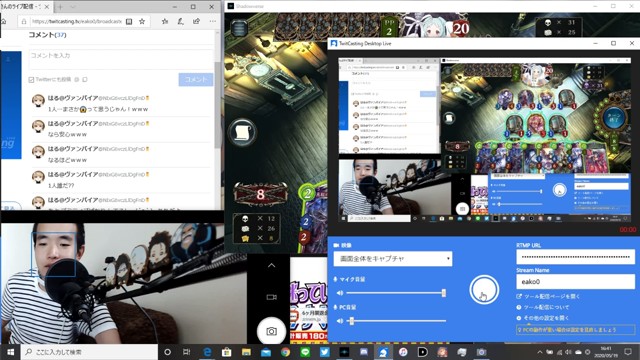640x360 pixels.
Task: Click the round broadcast start button in TwitCasting
Action: 484,289
